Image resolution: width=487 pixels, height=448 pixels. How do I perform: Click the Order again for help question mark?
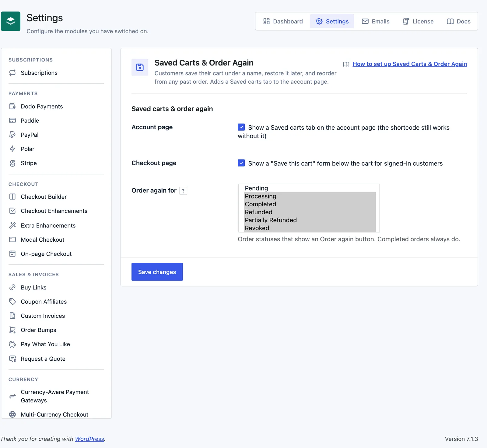pyautogui.click(x=183, y=191)
